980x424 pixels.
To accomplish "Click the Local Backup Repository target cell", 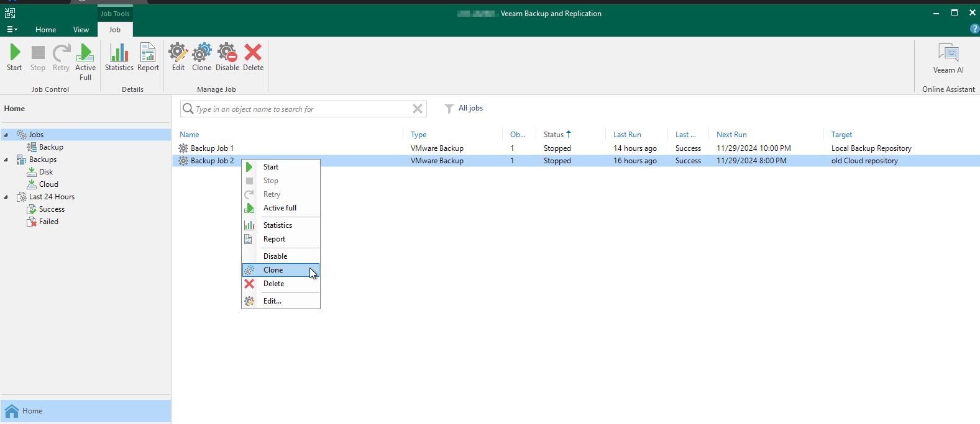I will tap(871, 148).
